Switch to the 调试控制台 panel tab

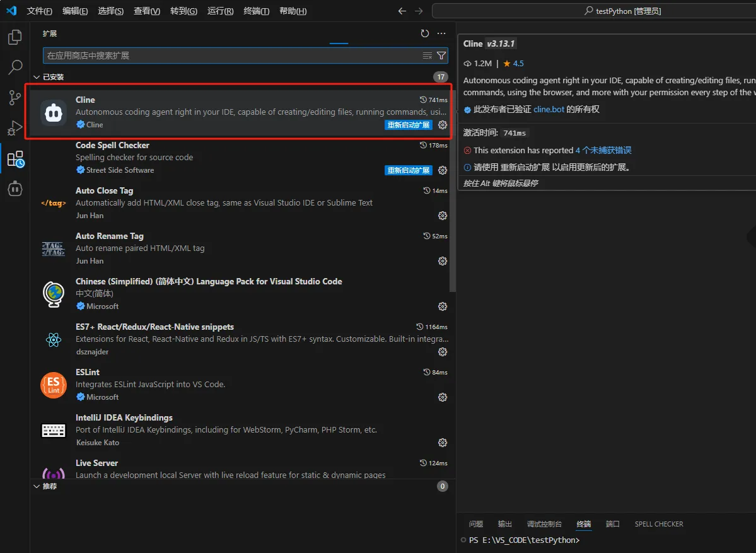544,524
